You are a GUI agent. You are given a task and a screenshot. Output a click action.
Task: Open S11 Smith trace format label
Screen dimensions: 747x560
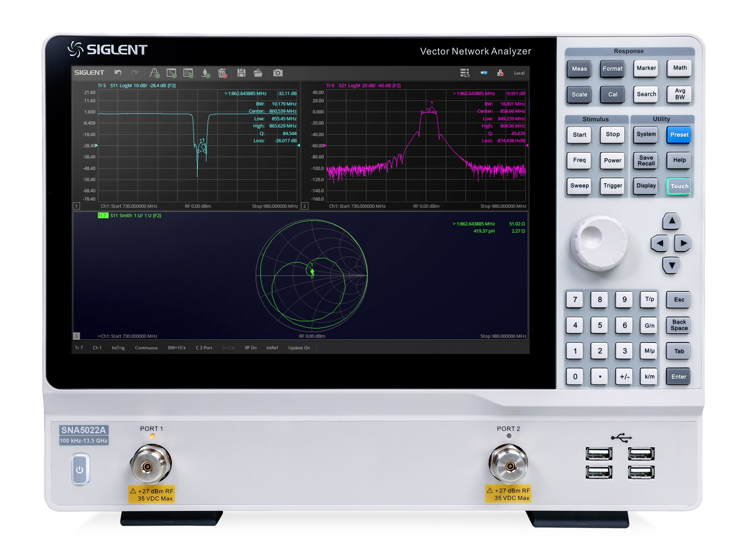click(x=135, y=216)
